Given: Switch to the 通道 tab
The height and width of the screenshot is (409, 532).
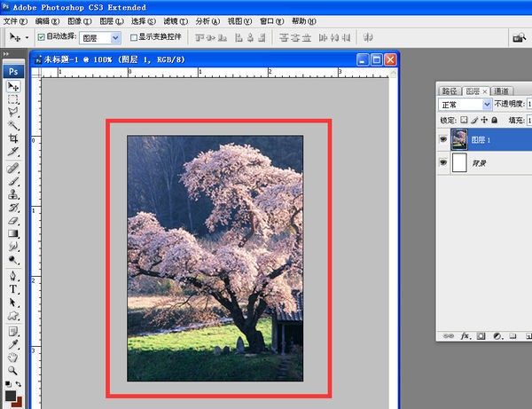Looking at the screenshot, I should pyautogui.click(x=502, y=90).
